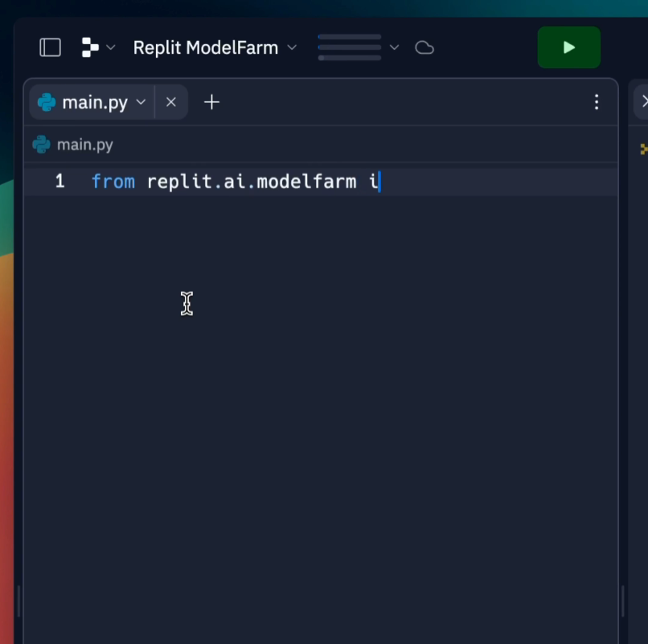The width and height of the screenshot is (648, 644).
Task: Open the editor pane three-dot menu
Action: click(x=597, y=102)
